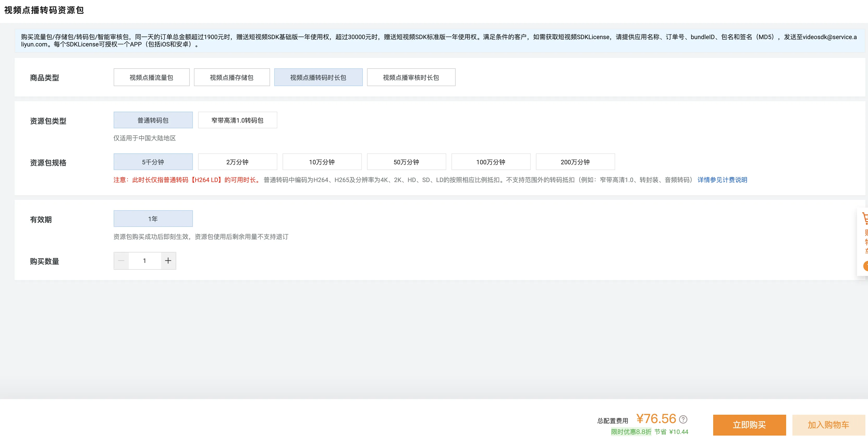This screenshot has width=868, height=446.
Task: Open the 详情参见计费说明 link
Action: pyautogui.click(x=722, y=180)
